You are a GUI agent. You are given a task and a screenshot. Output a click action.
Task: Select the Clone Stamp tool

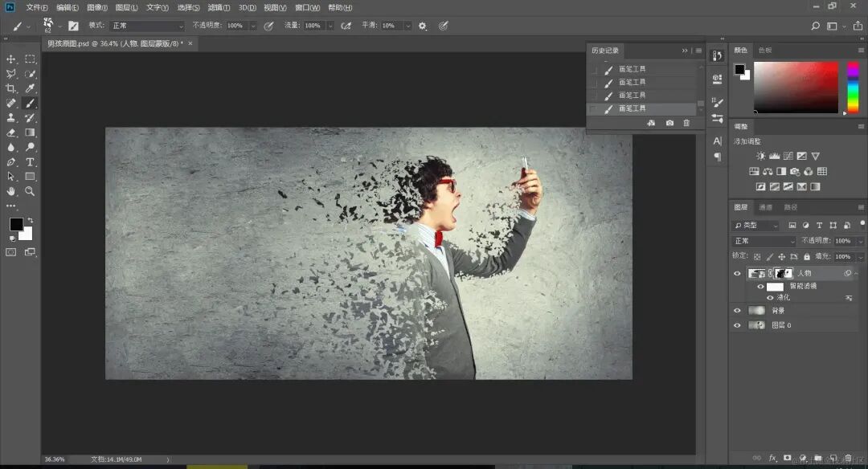click(x=11, y=118)
